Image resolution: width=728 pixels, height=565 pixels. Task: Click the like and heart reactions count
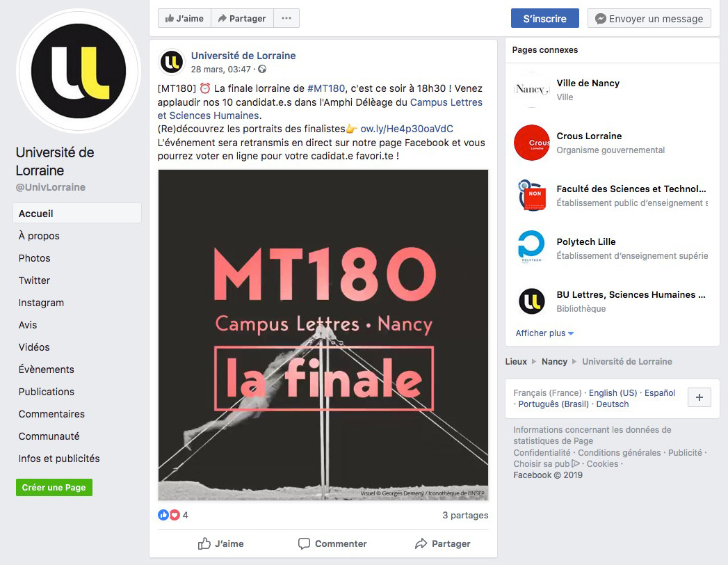coord(173,515)
